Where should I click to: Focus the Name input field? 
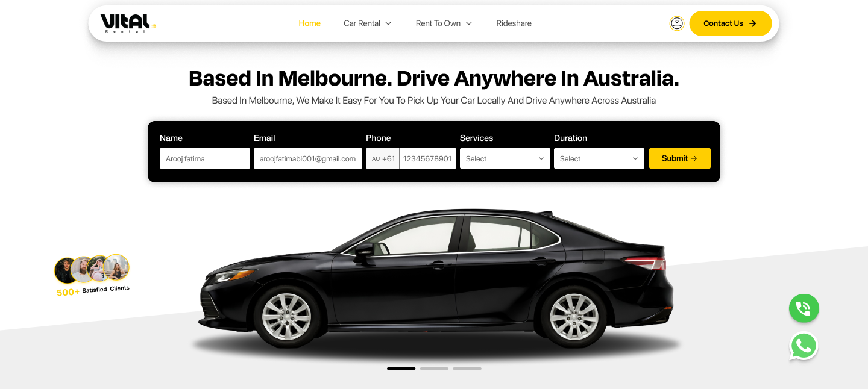pos(205,158)
